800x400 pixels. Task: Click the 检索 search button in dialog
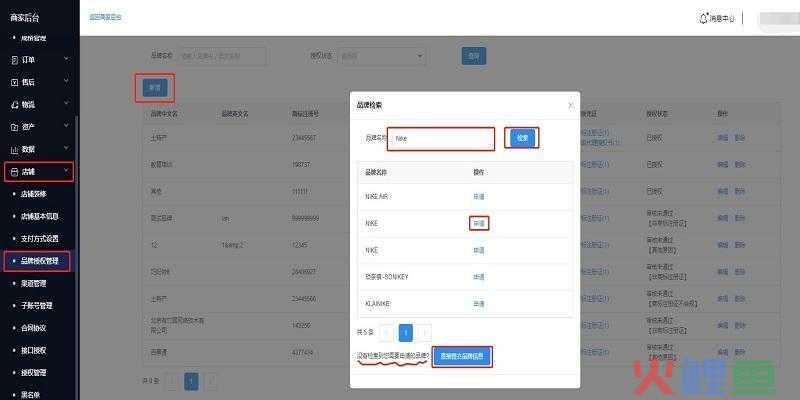tap(521, 138)
